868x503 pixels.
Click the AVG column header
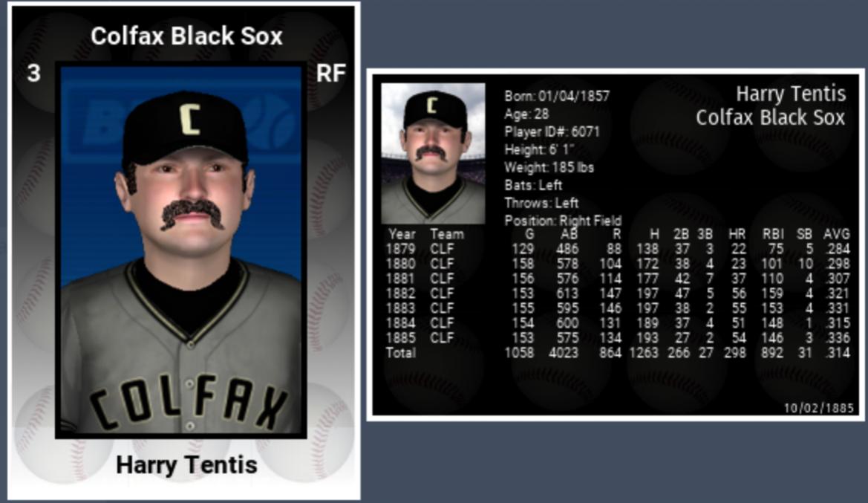click(x=836, y=234)
